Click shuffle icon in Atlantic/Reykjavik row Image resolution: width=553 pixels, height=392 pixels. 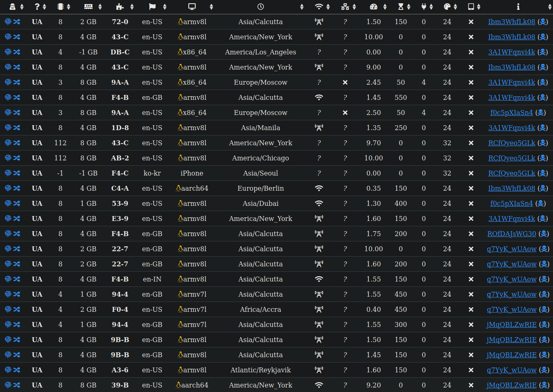click(17, 370)
